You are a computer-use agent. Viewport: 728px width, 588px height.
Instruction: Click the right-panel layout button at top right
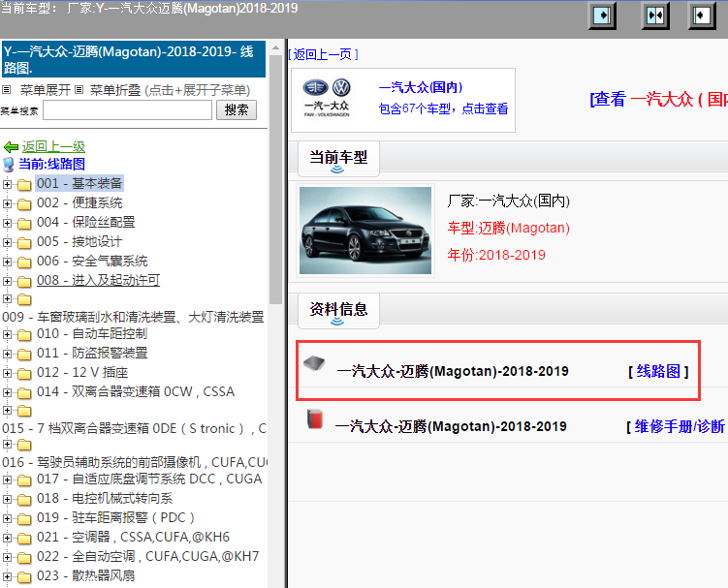click(x=702, y=15)
